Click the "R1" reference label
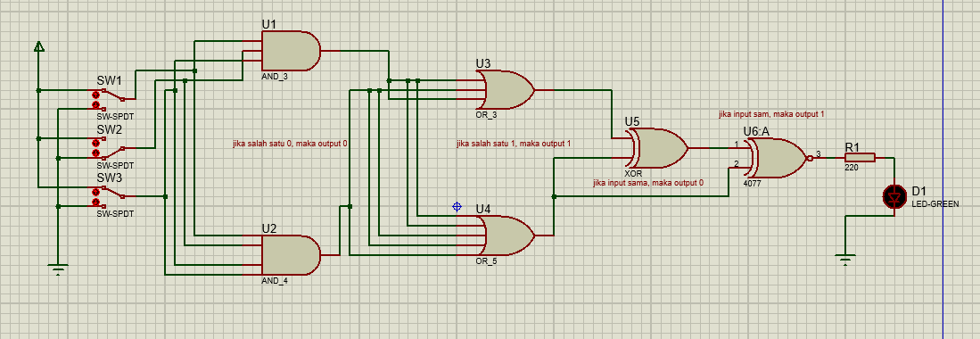Viewport: 980px width, 339px height. pyautogui.click(x=852, y=147)
